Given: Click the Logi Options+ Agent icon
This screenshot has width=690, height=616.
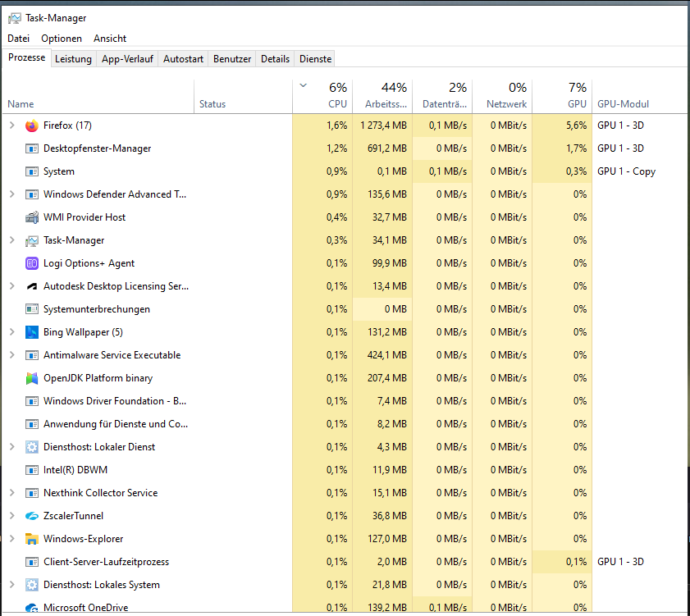Looking at the screenshot, I should tap(32, 263).
